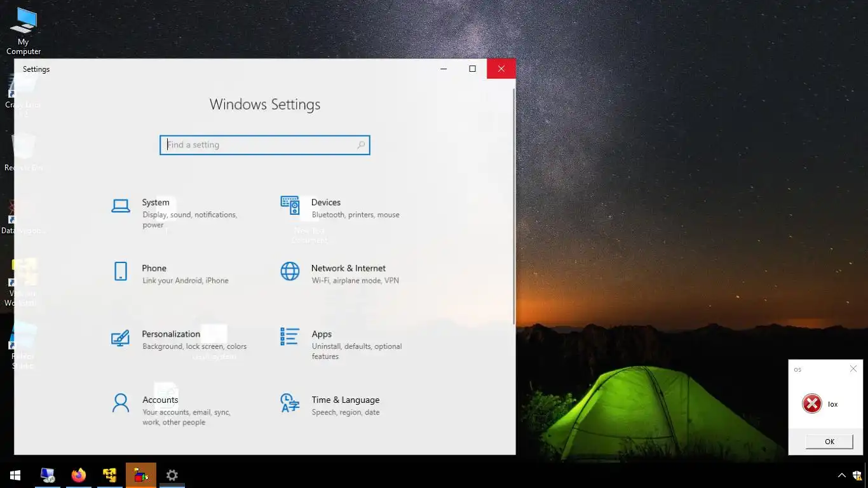The image size is (868, 488).
Task: Open the Windows Security shield tray icon
Action: (858, 475)
